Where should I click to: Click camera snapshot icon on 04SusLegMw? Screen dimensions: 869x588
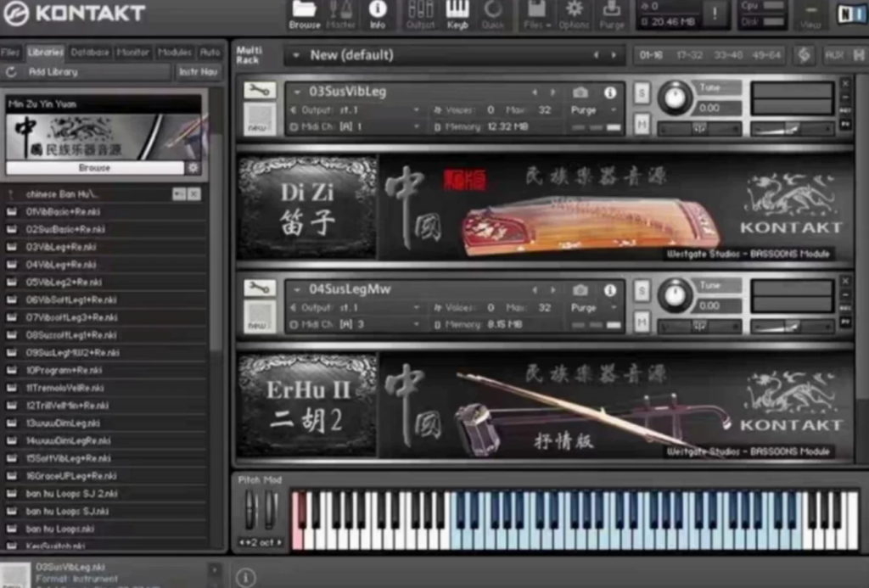(x=580, y=290)
